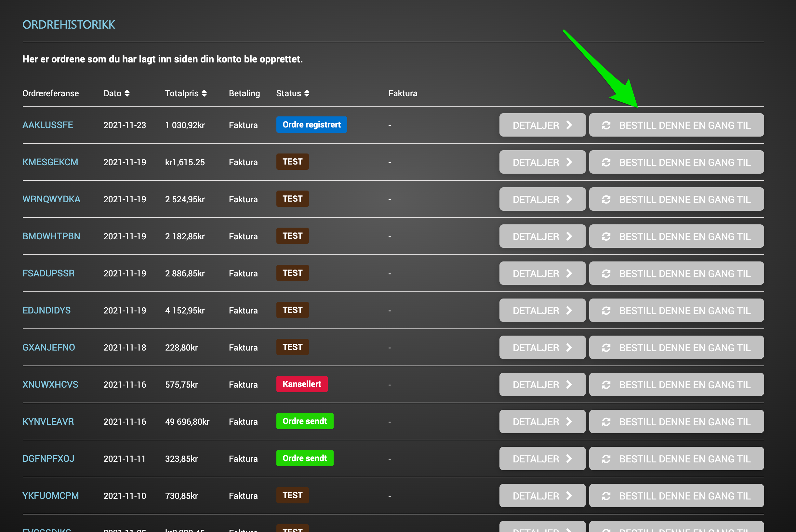The height and width of the screenshot is (532, 796).
Task: Click the blue Ordre registrert status badge
Action: tap(311, 125)
